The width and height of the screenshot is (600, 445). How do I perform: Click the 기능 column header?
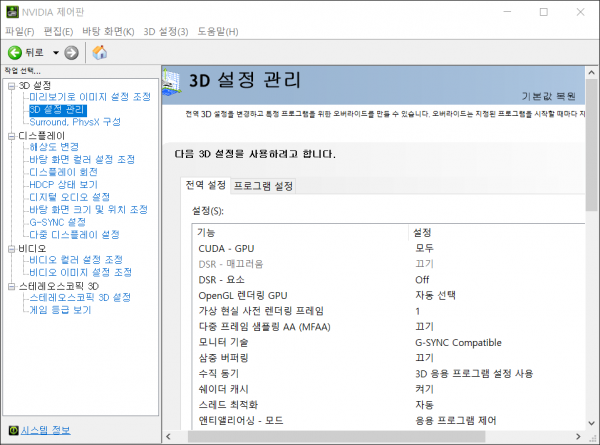tap(300, 233)
